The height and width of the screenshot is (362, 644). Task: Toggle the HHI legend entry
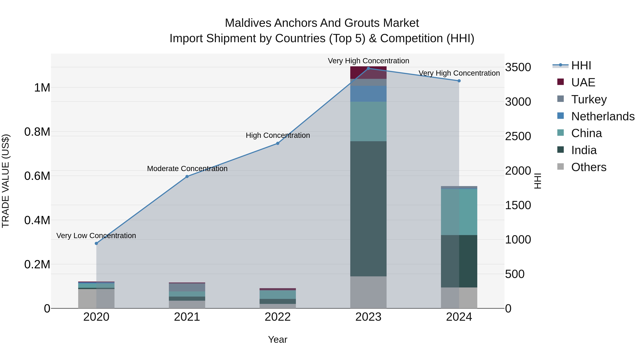572,65
